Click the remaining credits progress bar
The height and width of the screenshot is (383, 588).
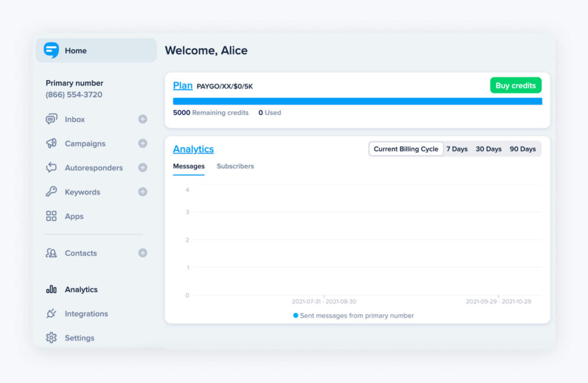point(357,100)
